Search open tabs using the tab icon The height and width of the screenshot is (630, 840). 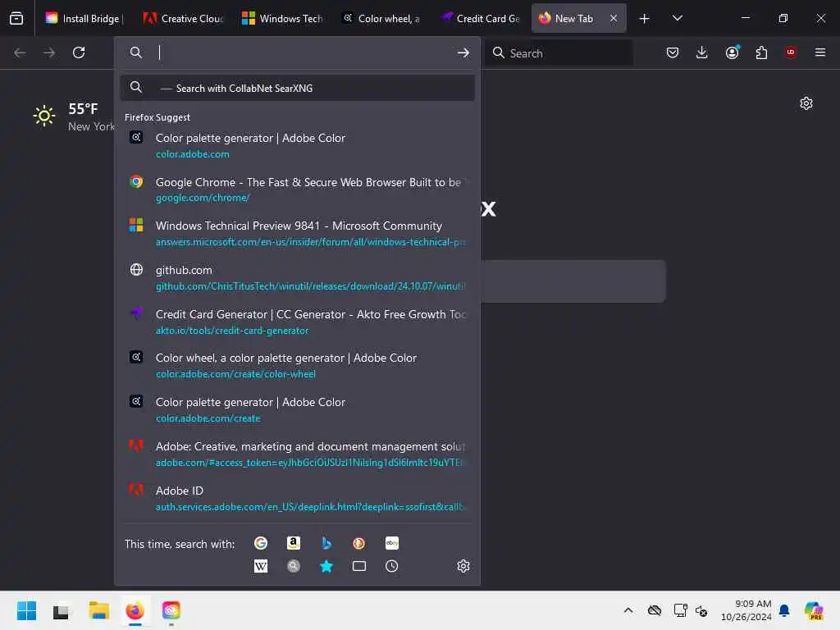[359, 566]
